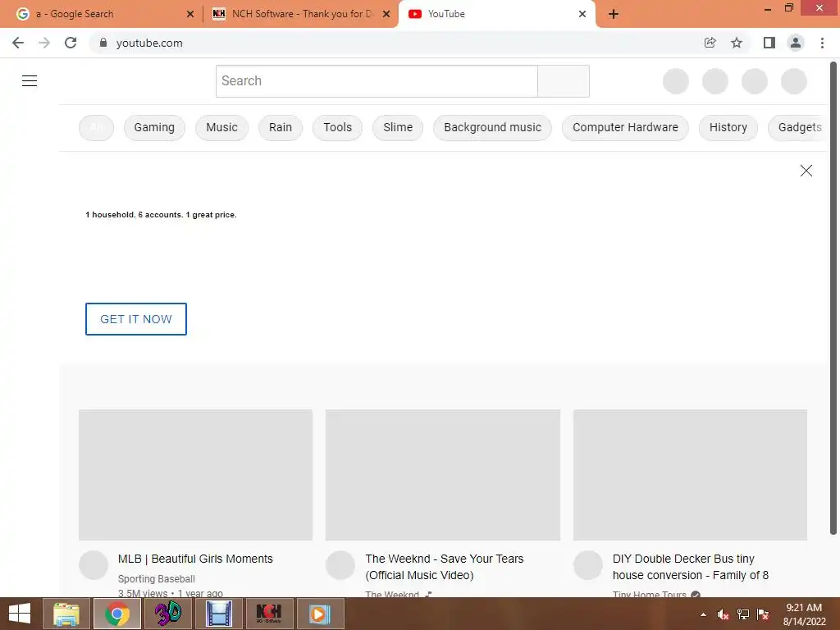Open the Chrome profile avatar
This screenshot has height=630, width=840.
tap(796, 43)
